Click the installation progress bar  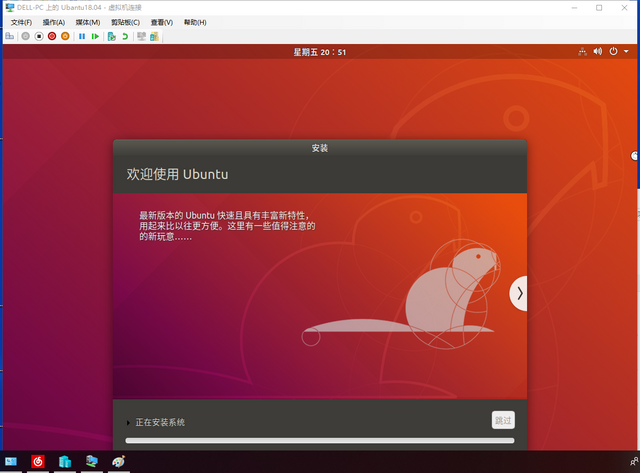click(320, 441)
